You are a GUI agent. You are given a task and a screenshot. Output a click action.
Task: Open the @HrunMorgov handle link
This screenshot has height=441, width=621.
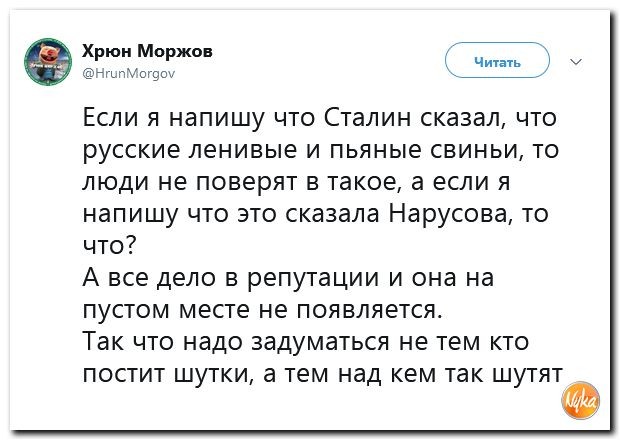(x=128, y=73)
